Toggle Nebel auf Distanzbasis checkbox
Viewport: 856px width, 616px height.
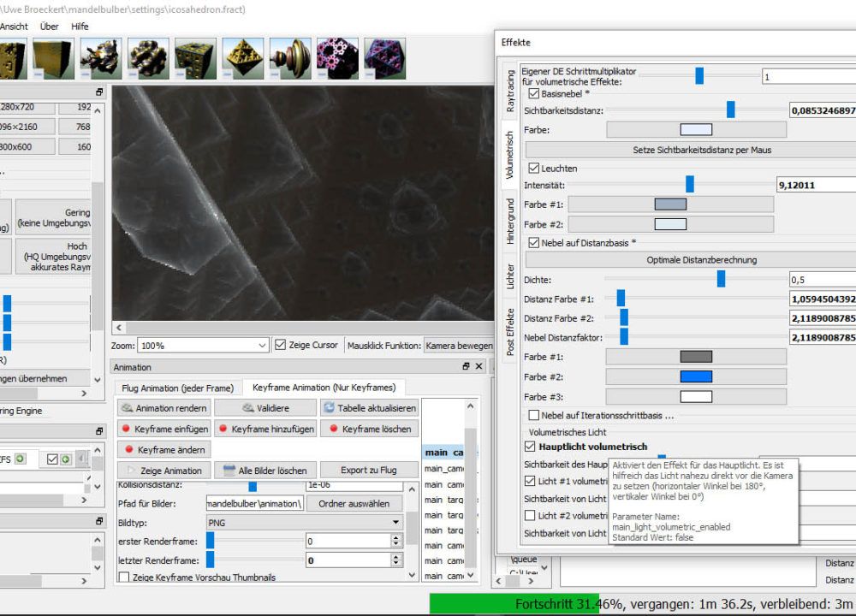534,243
